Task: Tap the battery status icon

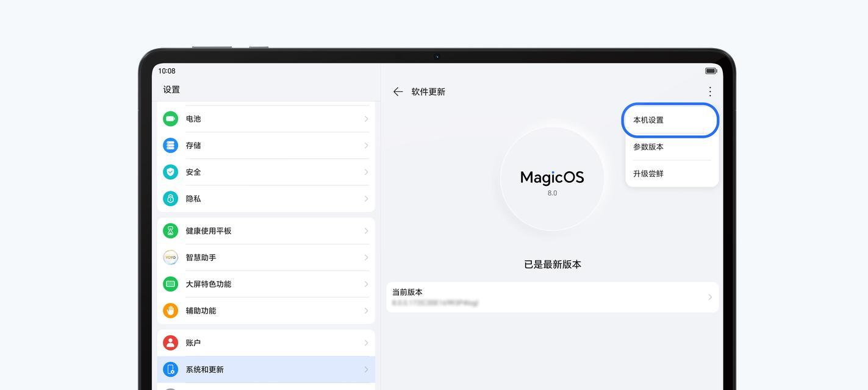Action: (711, 71)
